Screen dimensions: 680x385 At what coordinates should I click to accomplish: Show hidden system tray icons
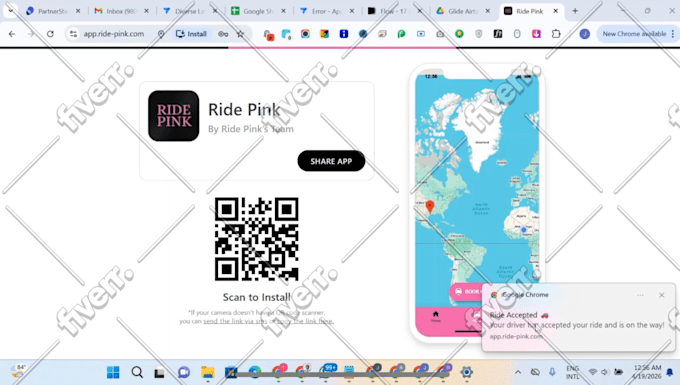(x=518, y=372)
